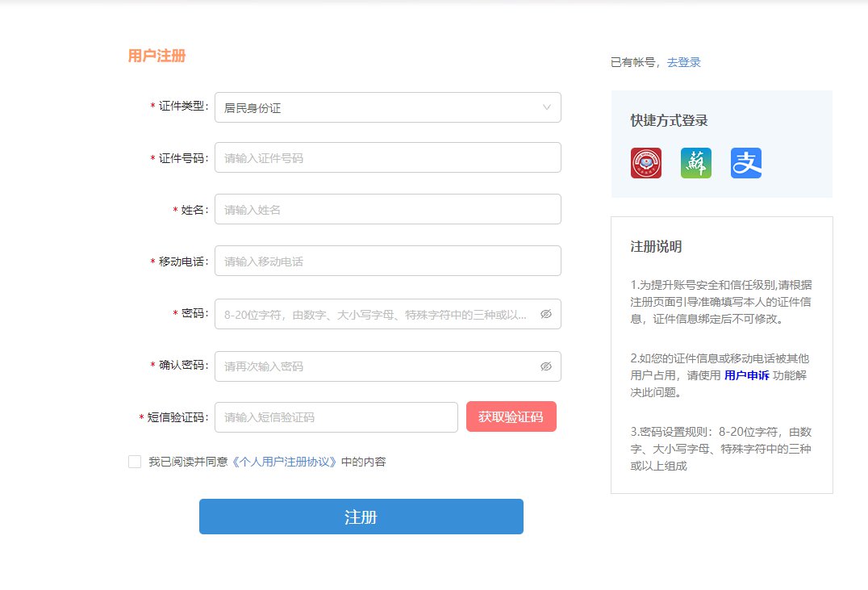Sign in using the blue Alipay icon

[x=746, y=163]
